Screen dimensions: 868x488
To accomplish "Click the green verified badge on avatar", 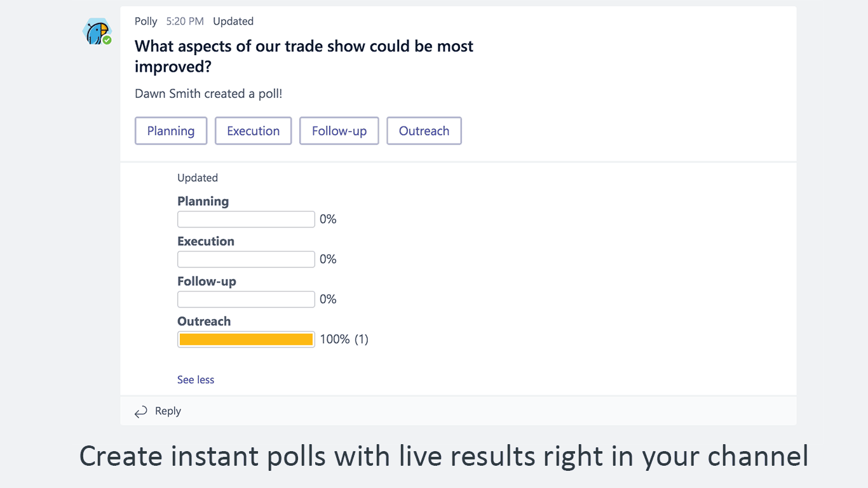I will click(107, 40).
